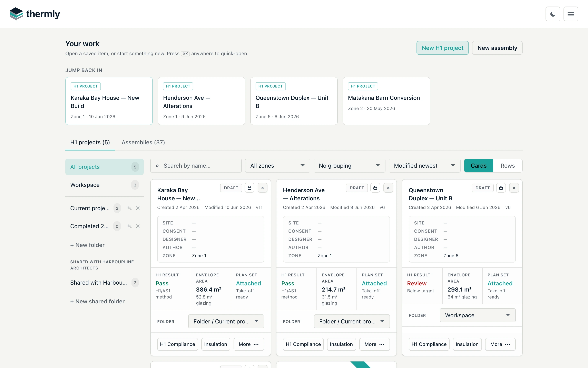
Task: Open the No grouping dropdown
Action: click(349, 166)
